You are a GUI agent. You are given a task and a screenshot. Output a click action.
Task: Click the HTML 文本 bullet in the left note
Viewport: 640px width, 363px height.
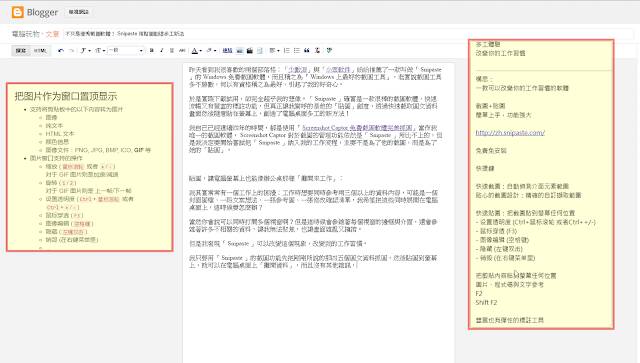[60, 134]
